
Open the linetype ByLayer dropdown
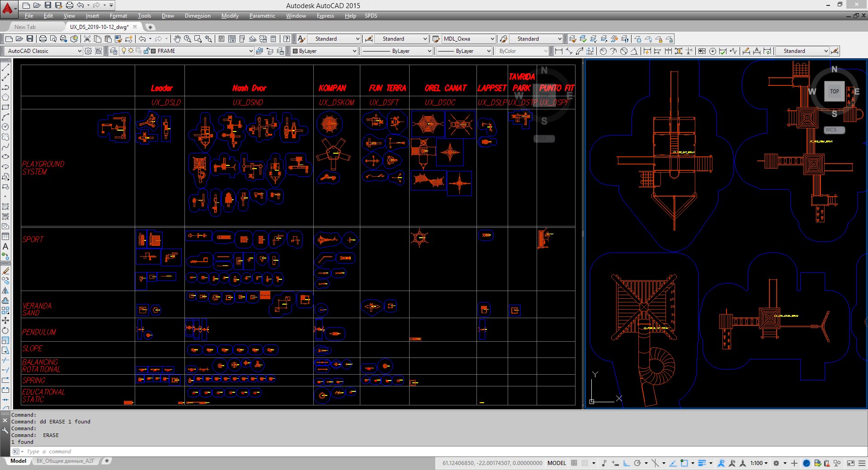[x=429, y=51]
